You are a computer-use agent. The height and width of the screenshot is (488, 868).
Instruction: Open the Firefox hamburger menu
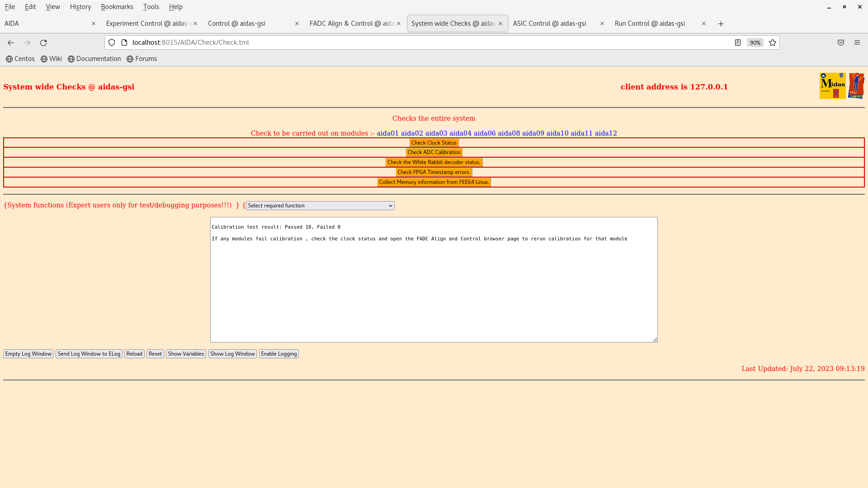coord(857,42)
